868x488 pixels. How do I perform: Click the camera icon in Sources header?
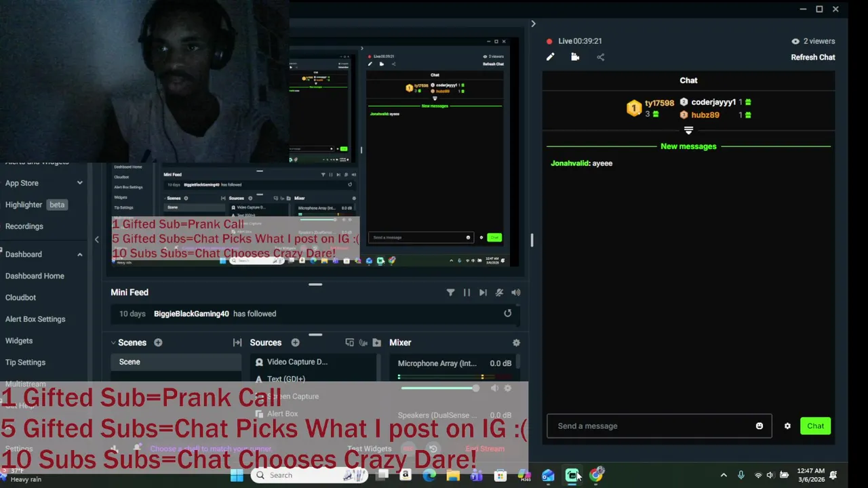[x=363, y=342]
